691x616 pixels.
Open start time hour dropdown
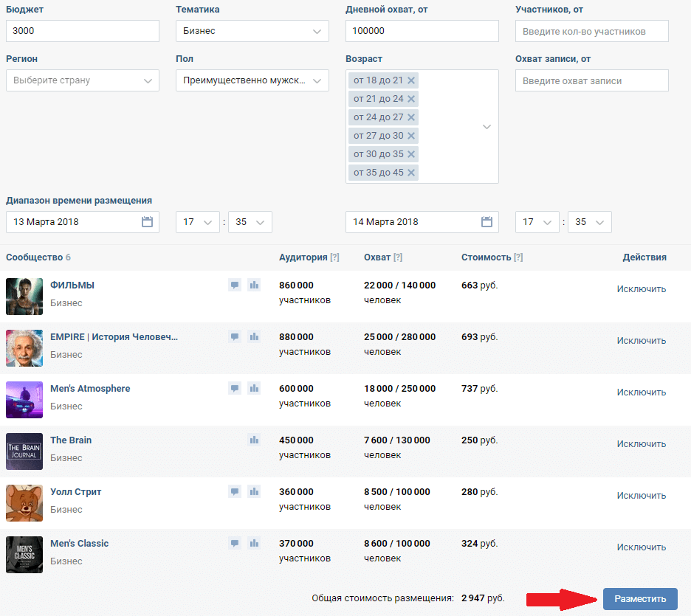[x=198, y=222]
